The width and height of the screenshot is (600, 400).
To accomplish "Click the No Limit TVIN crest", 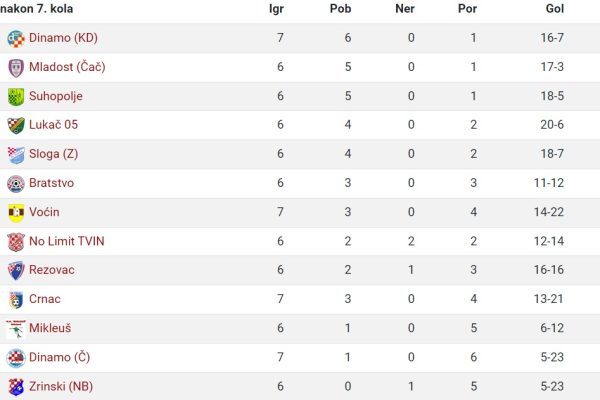I will click(x=16, y=242).
